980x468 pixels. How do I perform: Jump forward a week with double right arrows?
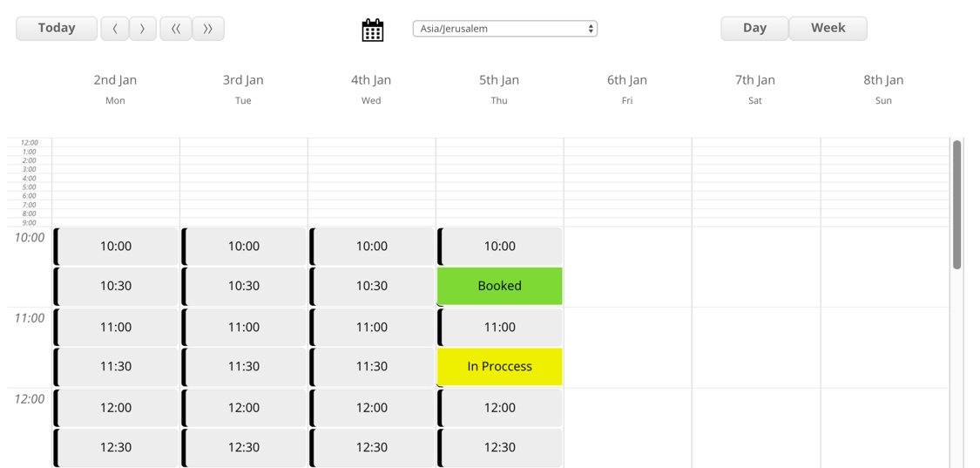point(208,29)
